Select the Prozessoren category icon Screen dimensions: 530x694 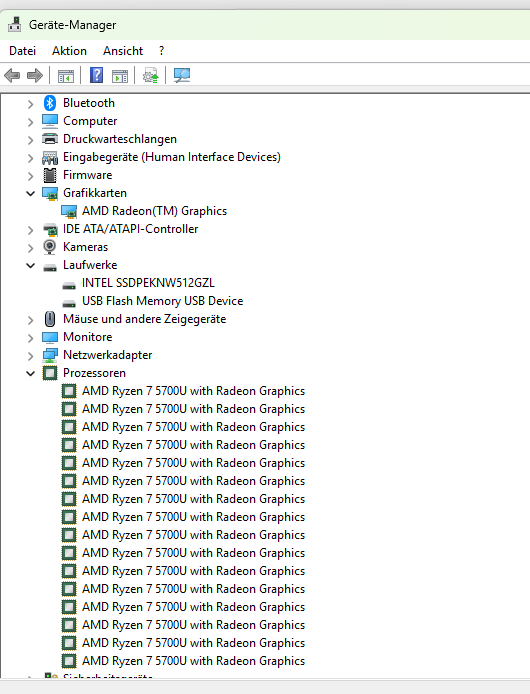[x=50, y=373]
